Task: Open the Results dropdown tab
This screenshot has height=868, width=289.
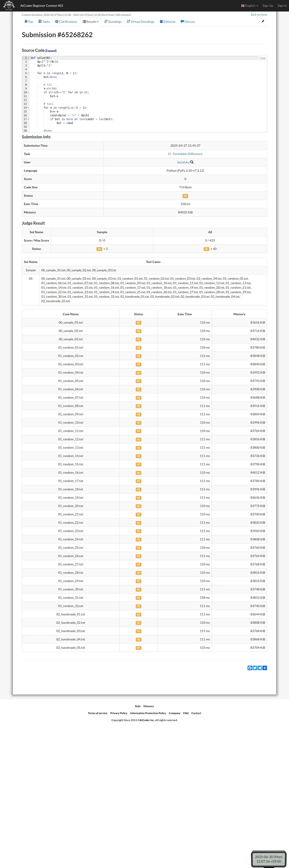Action: click(91, 22)
